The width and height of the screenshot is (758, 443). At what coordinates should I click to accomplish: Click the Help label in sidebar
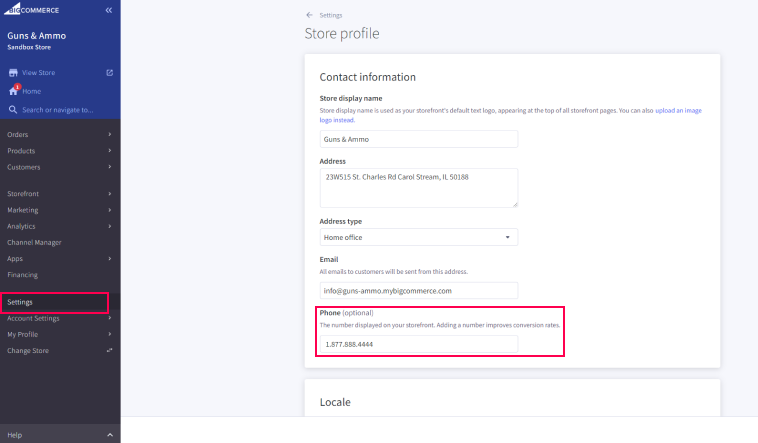(15, 435)
